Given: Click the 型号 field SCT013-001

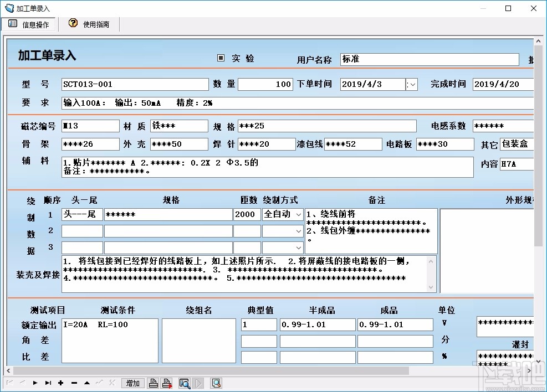Looking at the screenshot, I should (x=135, y=84).
